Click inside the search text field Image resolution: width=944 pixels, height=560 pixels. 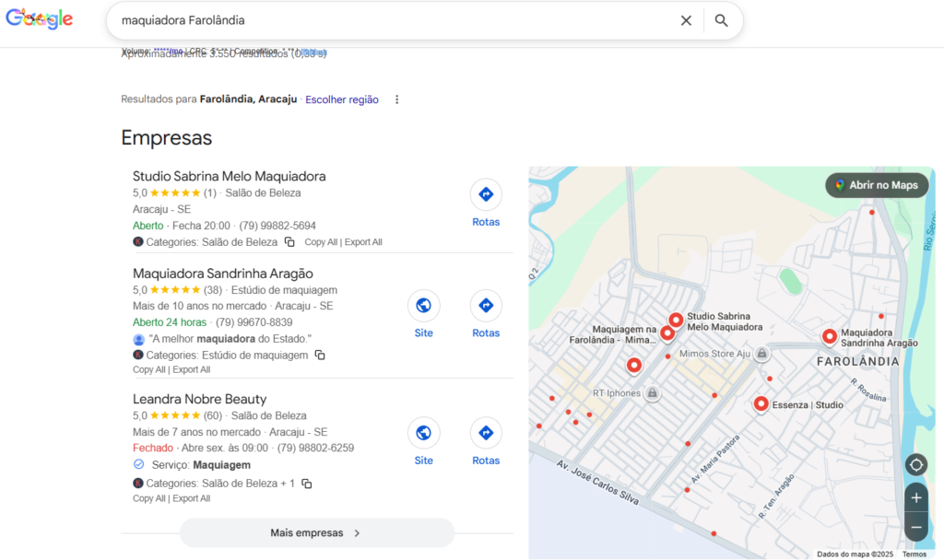387,20
